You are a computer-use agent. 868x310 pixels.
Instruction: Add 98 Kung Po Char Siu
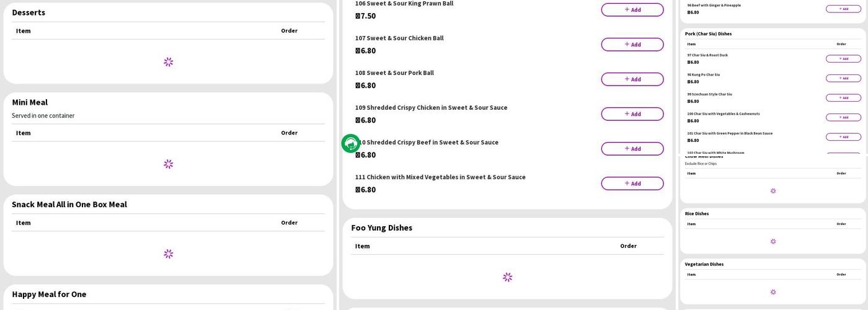tap(843, 78)
